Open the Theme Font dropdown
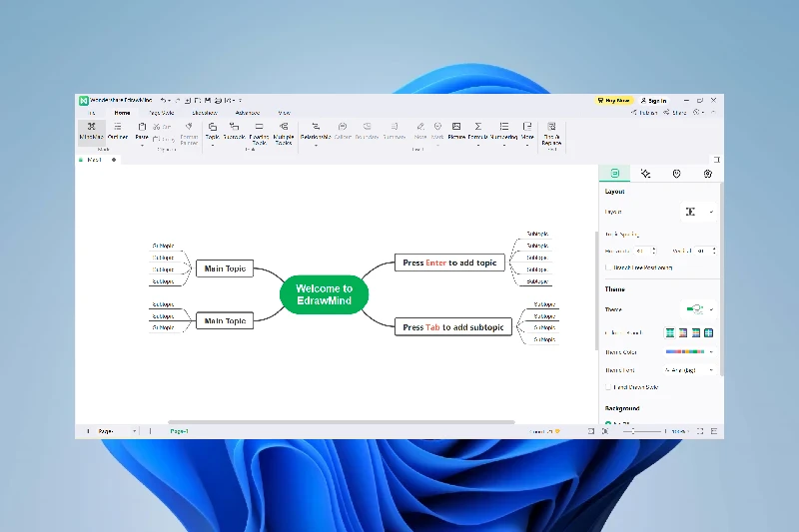The width and height of the screenshot is (799, 532). (690, 369)
